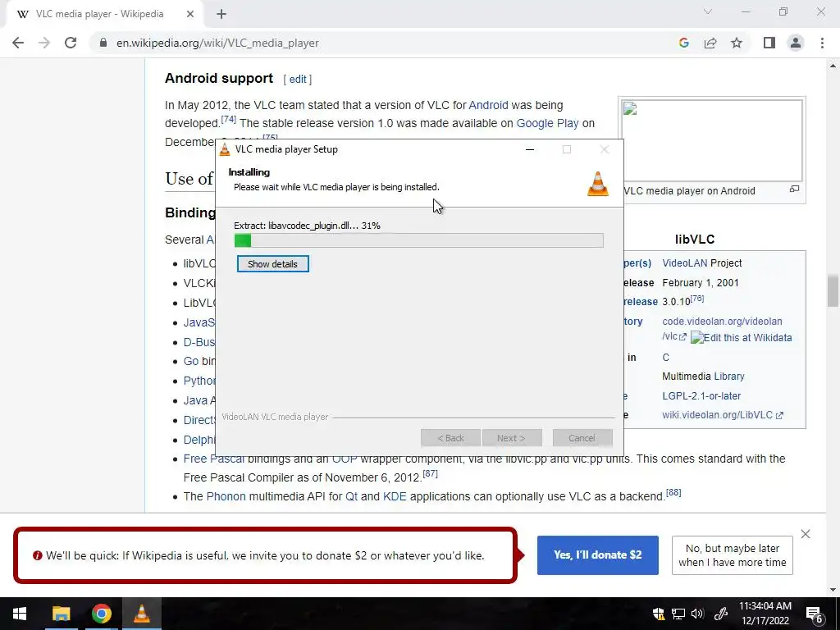Open the Free Pascal link
Viewport: 840px width, 630px height.
click(x=214, y=459)
